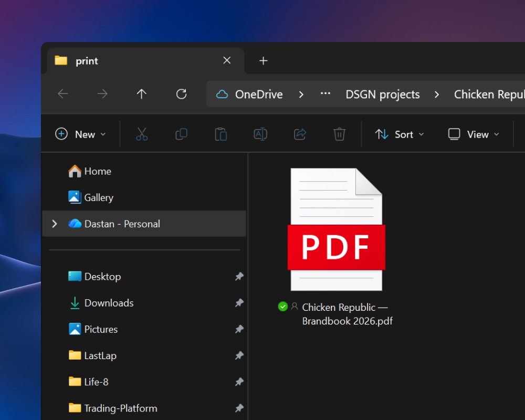525x420 pixels.
Task: Open Downloads pinned folder
Action: (144, 303)
